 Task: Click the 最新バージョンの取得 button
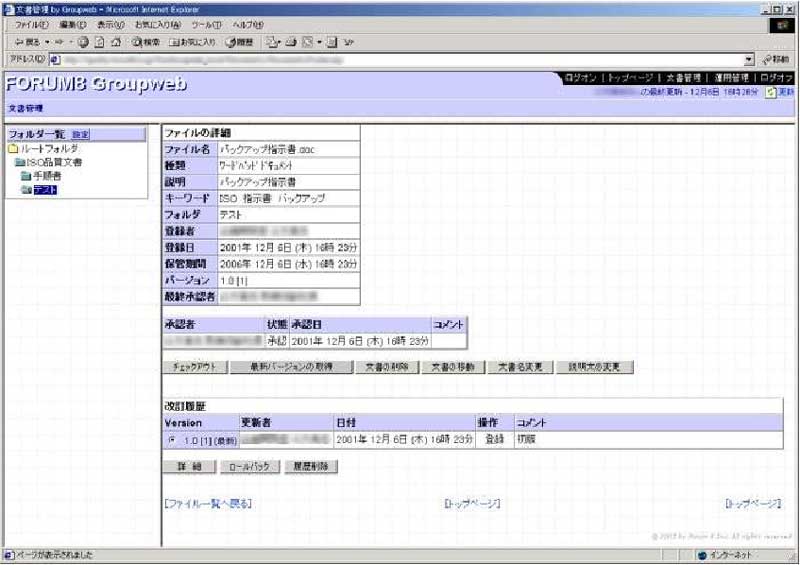tap(291, 367)
